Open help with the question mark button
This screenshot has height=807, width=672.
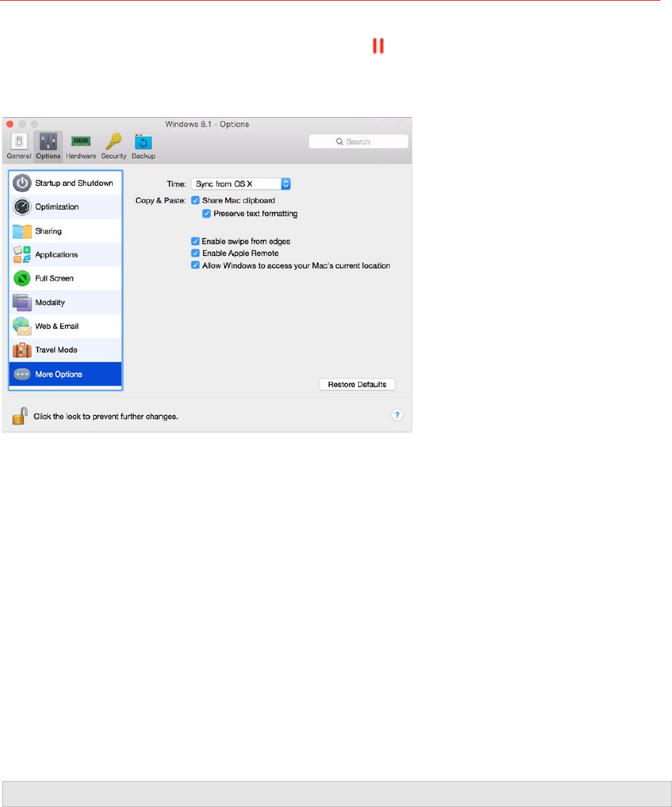click(397, 415)
